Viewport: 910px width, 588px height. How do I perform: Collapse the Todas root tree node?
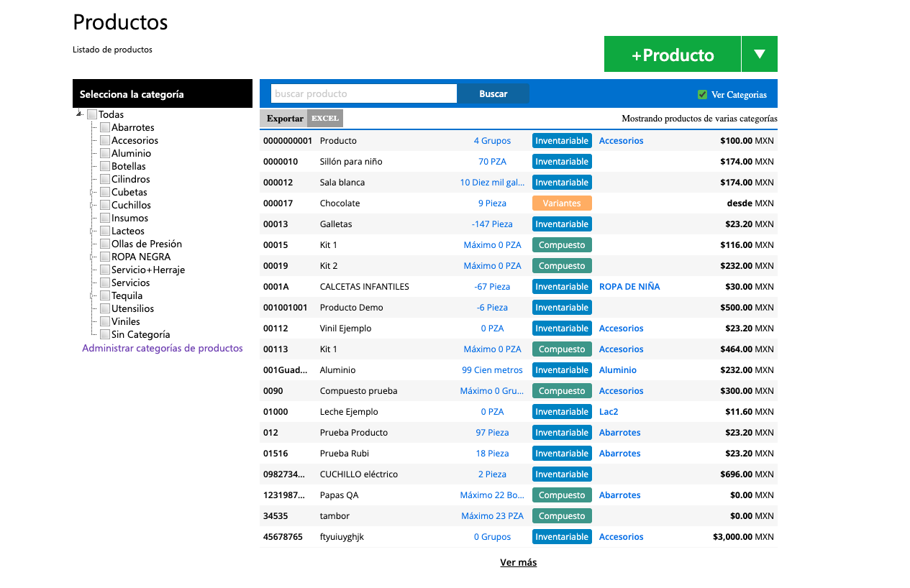pos(79,114)
